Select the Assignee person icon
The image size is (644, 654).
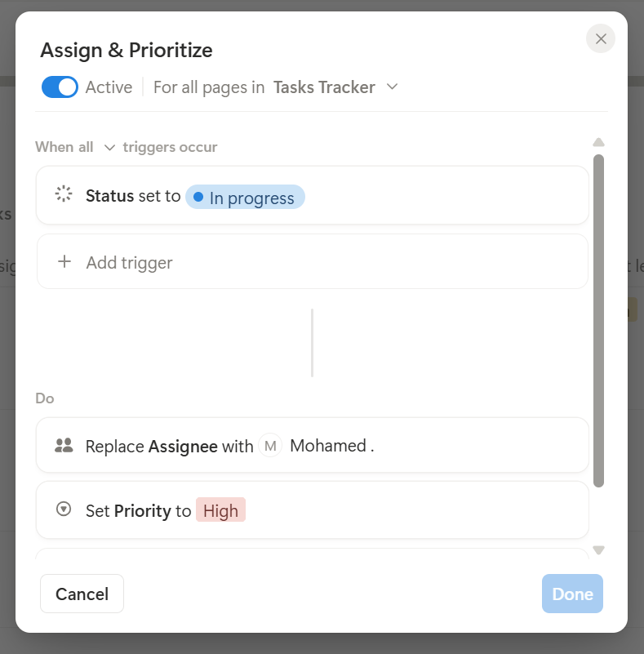(64, 445)
